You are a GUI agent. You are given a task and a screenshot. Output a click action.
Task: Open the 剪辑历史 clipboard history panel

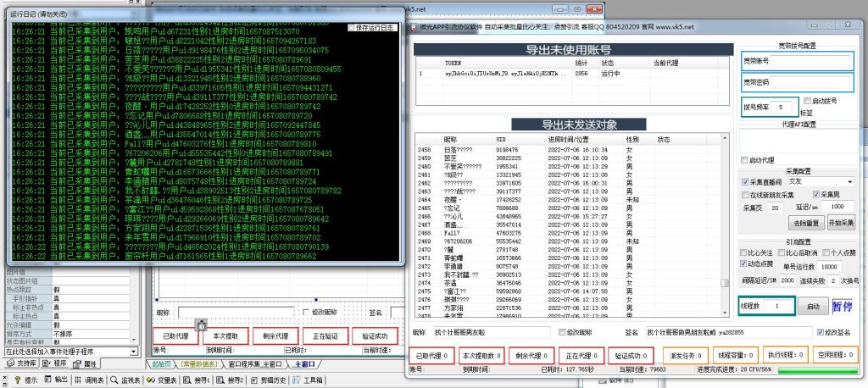[273, 380]
